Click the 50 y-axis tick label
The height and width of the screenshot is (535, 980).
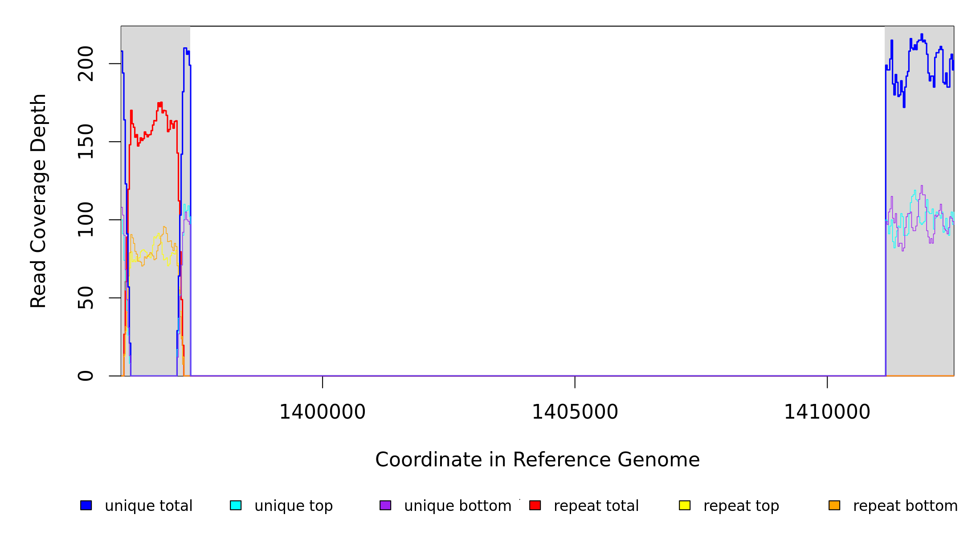click(86, 298)
